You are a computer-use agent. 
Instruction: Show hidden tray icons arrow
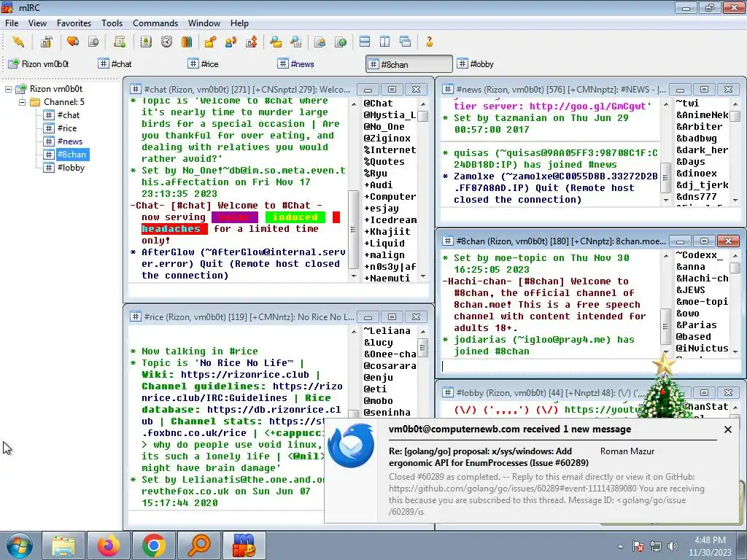pos(620,546)
